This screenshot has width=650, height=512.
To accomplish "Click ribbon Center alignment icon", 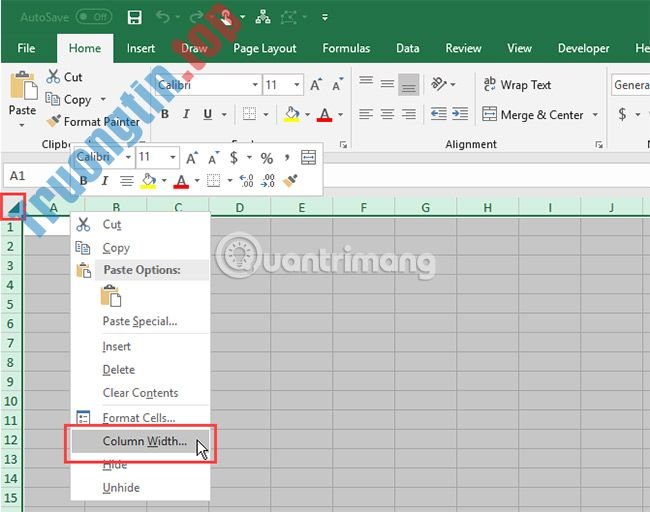I will [387, 114].
